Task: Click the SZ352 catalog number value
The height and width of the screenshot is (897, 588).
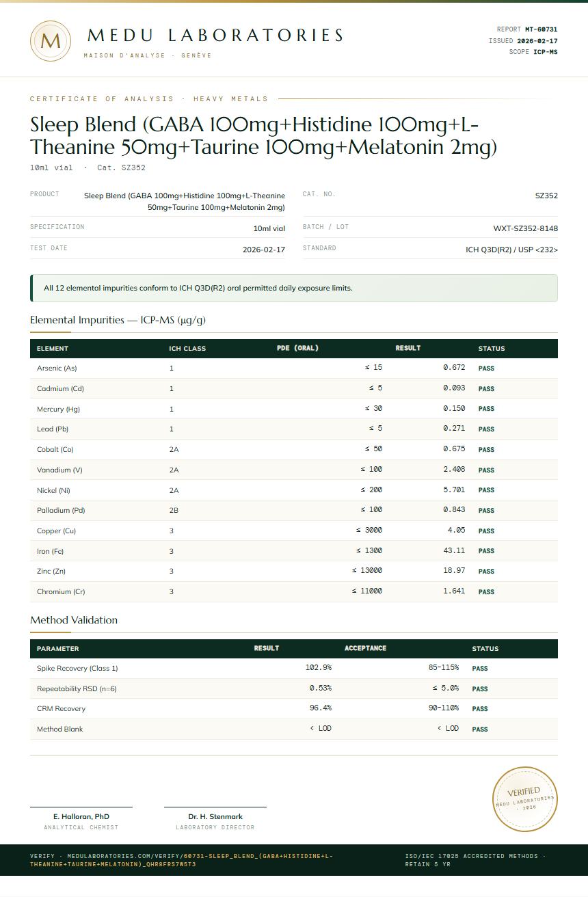Action: coord(546,196)
